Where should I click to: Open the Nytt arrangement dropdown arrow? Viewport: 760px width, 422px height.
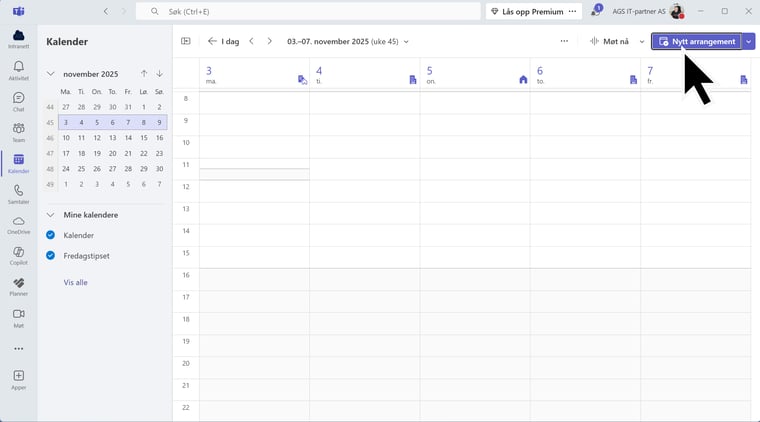click(749, 41)
